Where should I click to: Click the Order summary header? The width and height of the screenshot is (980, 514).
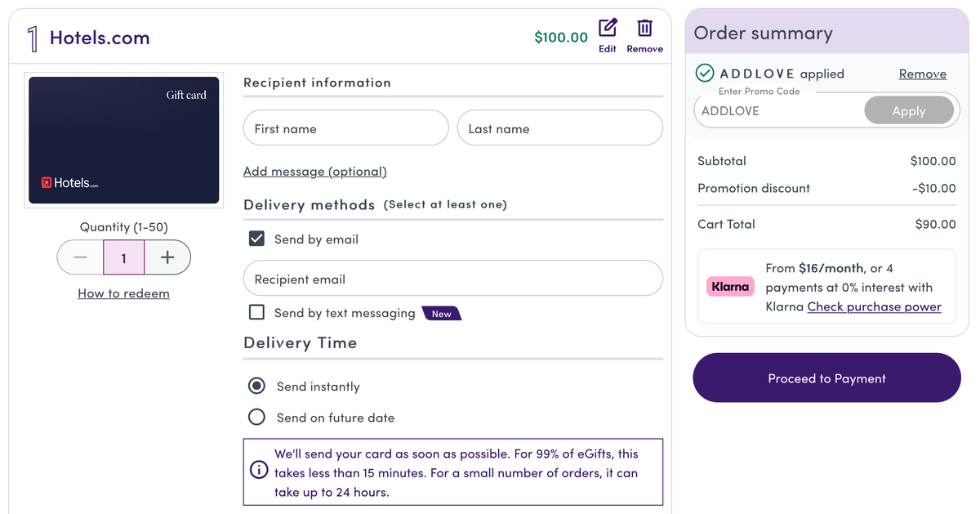pos(763,31)
